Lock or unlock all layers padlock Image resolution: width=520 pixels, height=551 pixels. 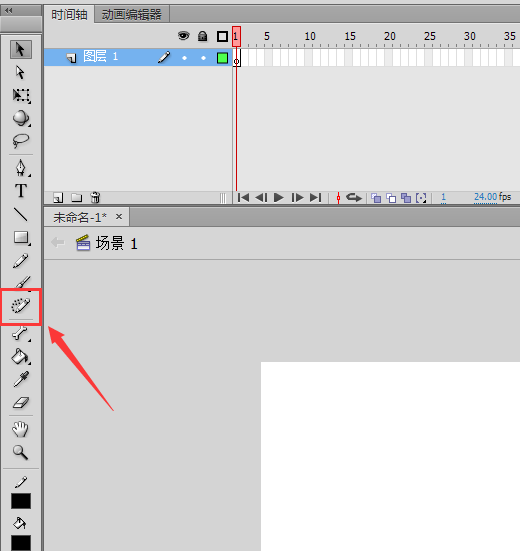(202, 36)
